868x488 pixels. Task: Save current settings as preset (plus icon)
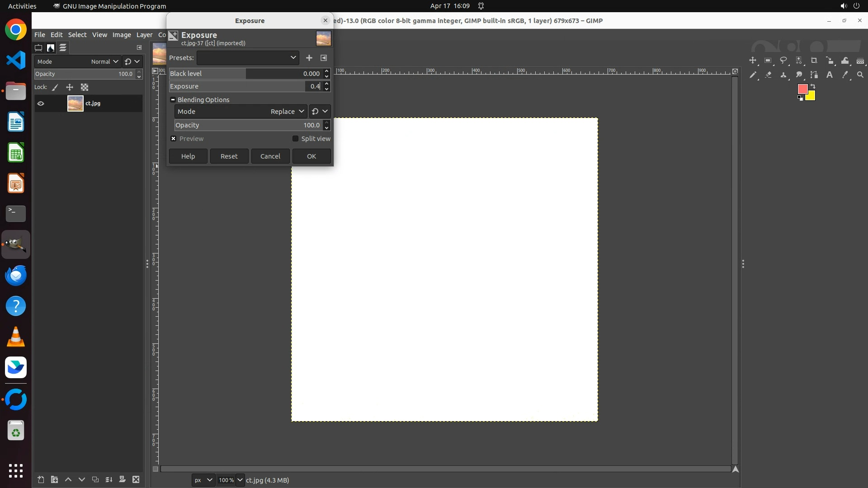tap(309, 58)
